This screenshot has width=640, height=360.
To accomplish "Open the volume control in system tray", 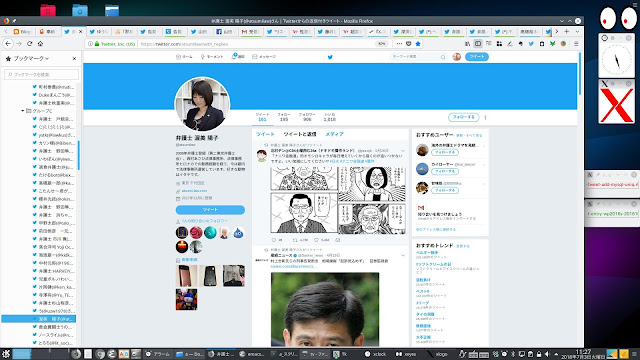I will pos(547,354).
